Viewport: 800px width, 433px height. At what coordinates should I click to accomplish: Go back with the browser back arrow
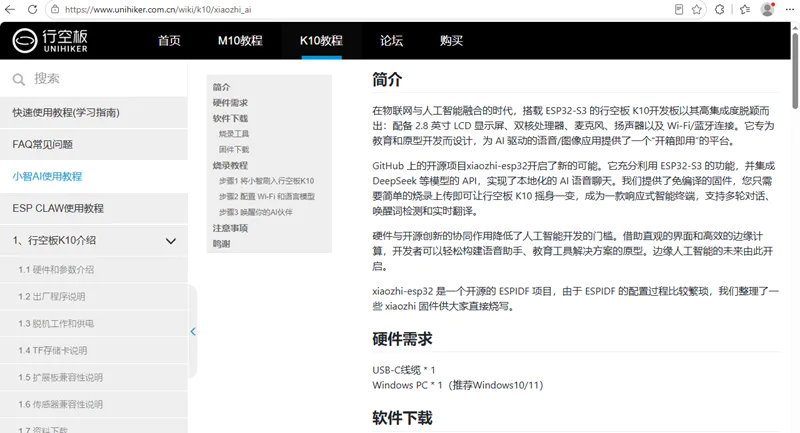(x=10, y=9)
